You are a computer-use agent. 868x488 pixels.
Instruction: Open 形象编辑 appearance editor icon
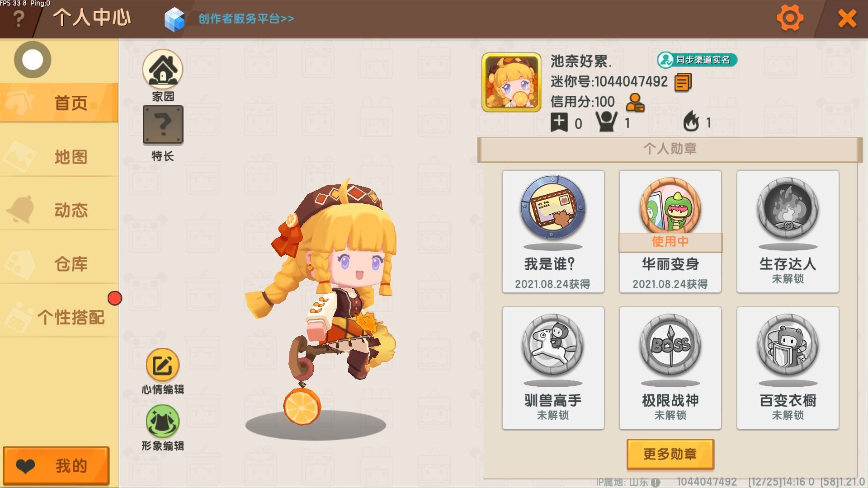pos(163,421)
